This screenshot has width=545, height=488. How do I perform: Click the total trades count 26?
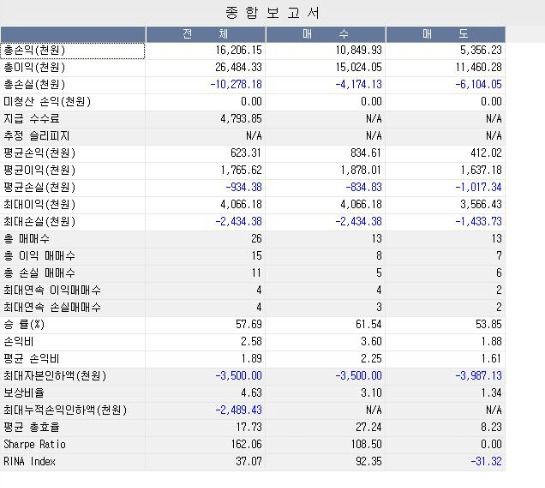point(257,238)
